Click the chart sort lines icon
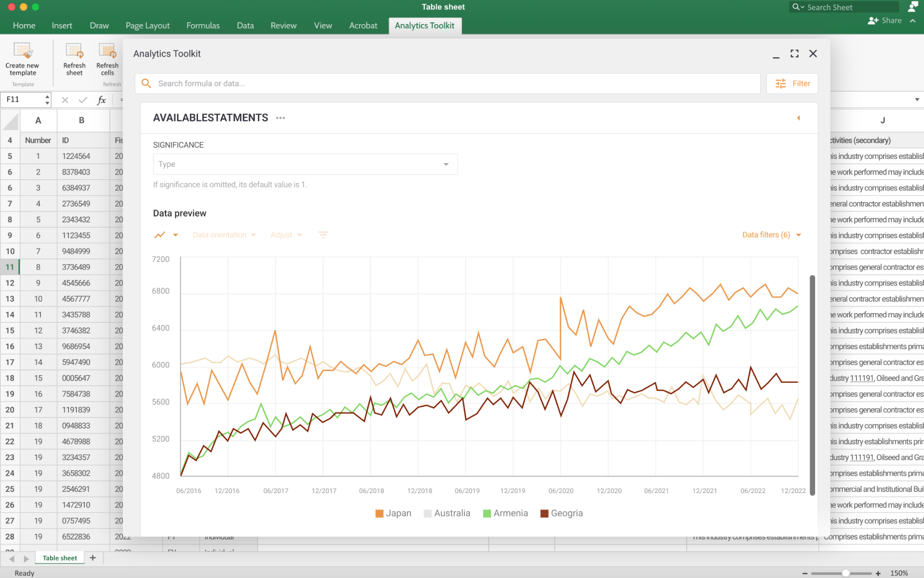Image resolution: width=924 pixels, height=578 pixels. 323,235
